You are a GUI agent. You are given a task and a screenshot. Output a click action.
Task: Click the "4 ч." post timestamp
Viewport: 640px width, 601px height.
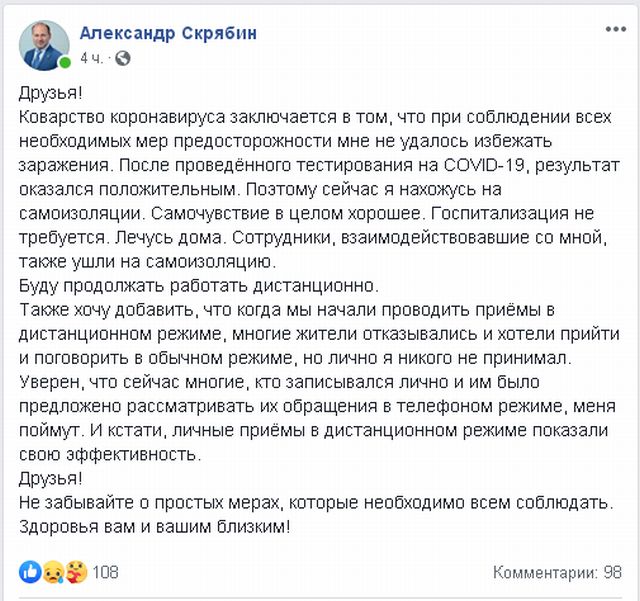tap(93, 57)
